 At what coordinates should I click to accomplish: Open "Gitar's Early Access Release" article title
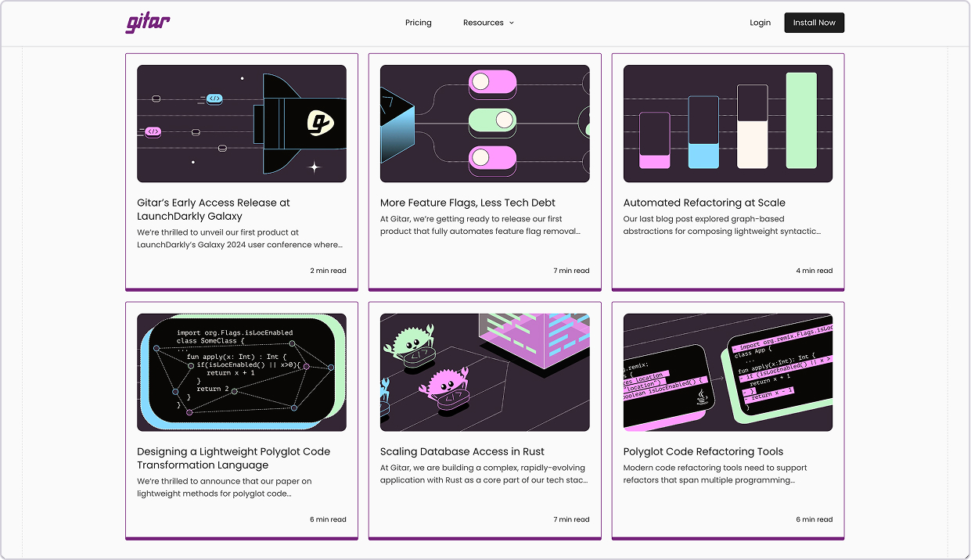(214, 209)
